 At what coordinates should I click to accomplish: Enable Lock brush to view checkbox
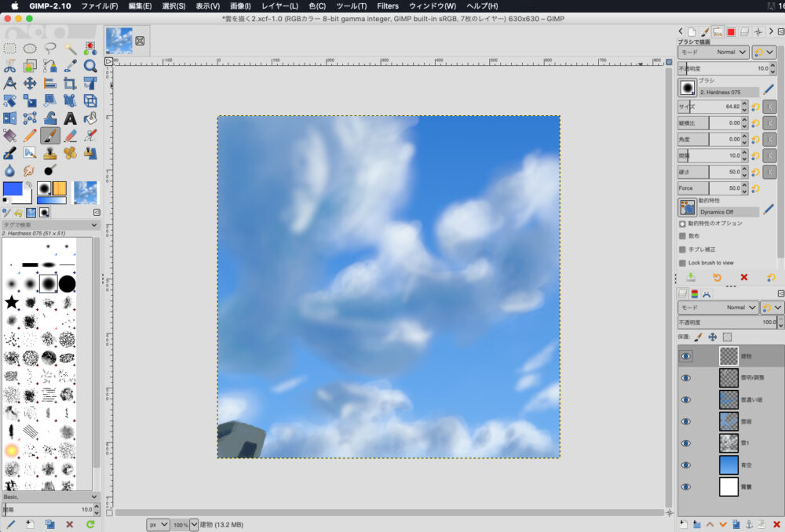coord(682,263)
